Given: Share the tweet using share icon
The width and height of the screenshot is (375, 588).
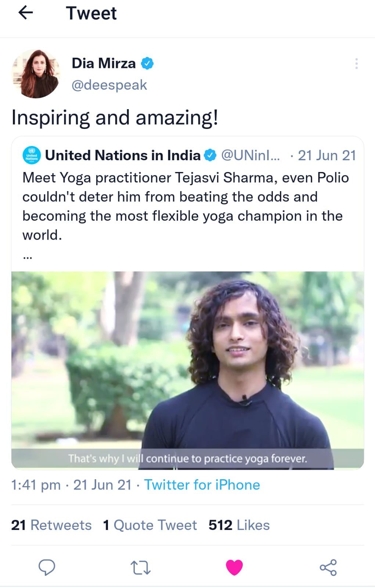Looking at the screenshot, I should [x=328, y=567].
